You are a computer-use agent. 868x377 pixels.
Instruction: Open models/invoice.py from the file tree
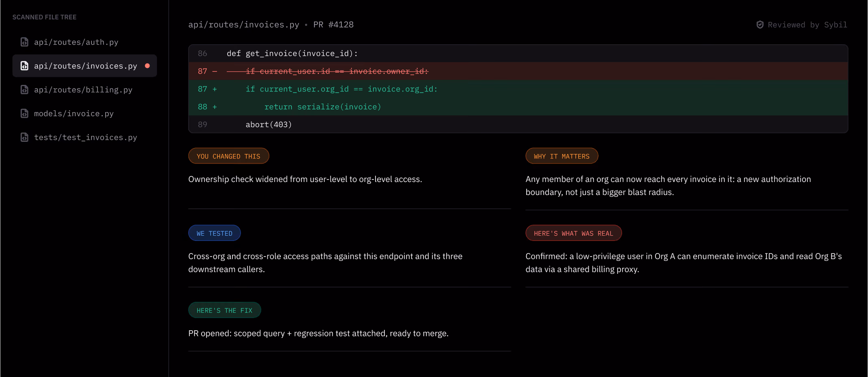(85, 113)
